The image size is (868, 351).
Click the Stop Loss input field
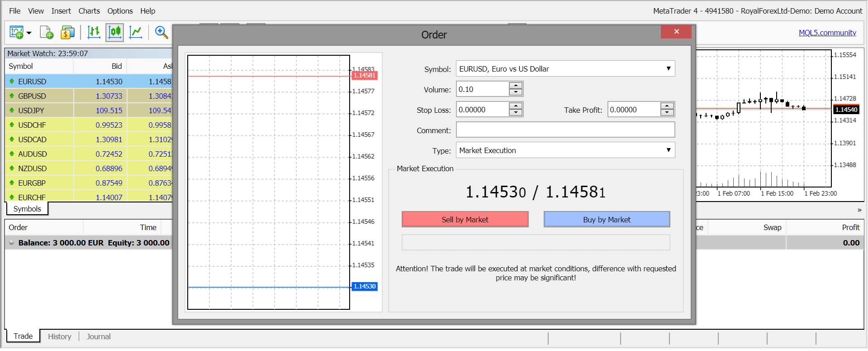pos(482,110)
